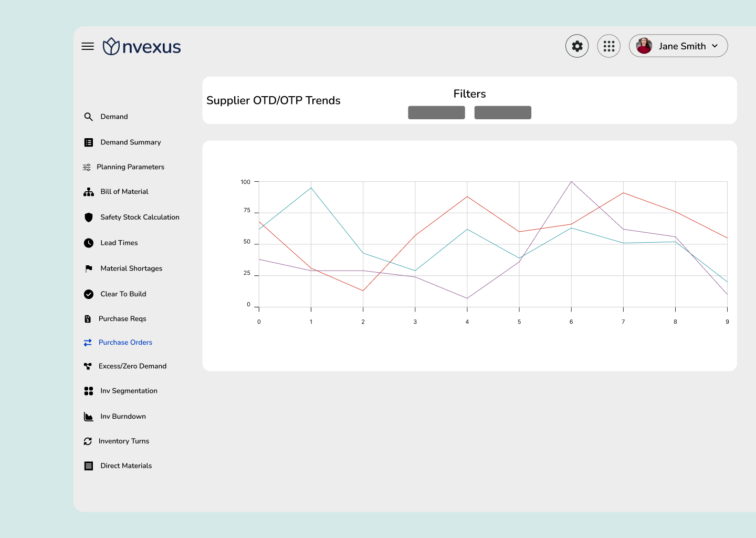The width and height of the screenshot is (756, 538).
Task: Select Planning Parameters menu item
Action: click(x=131, y=167)
